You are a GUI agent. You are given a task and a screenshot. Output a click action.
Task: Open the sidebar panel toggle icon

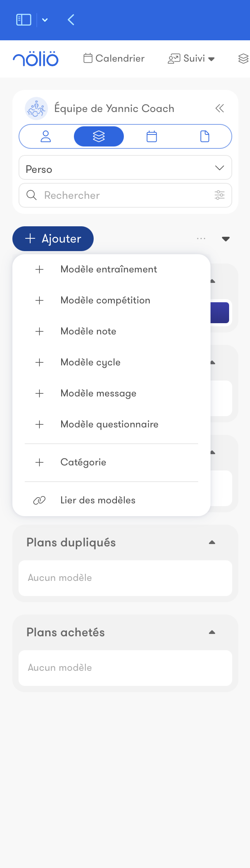tap(23, 20)
